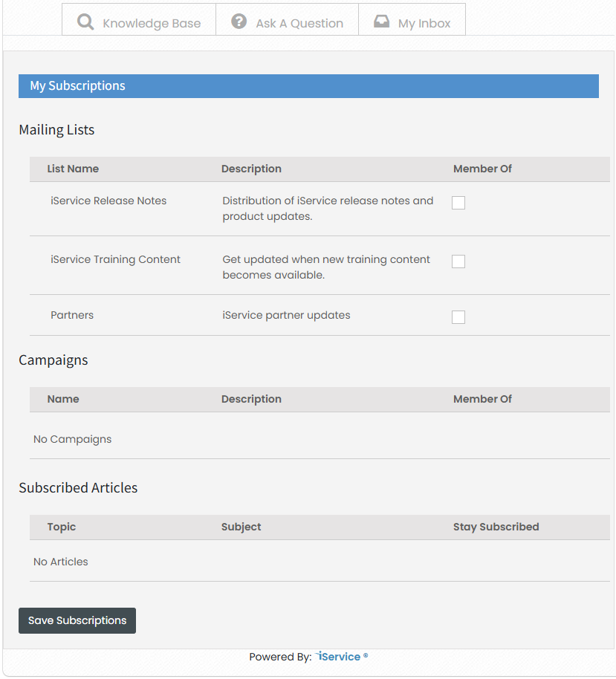Open the Knowledge Base tab label
Image resolution: width=616 pixels, height=679 pixels.
(x=152, y=23)
